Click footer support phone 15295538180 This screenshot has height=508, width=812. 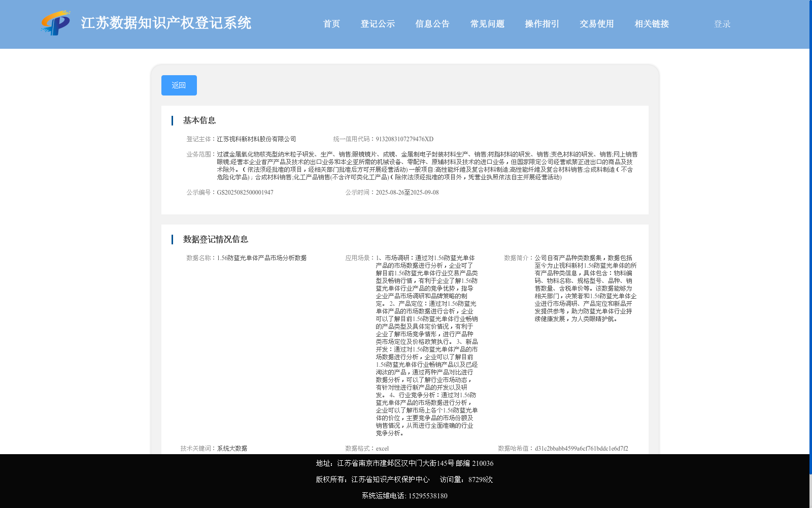click(x=428, y=496)
